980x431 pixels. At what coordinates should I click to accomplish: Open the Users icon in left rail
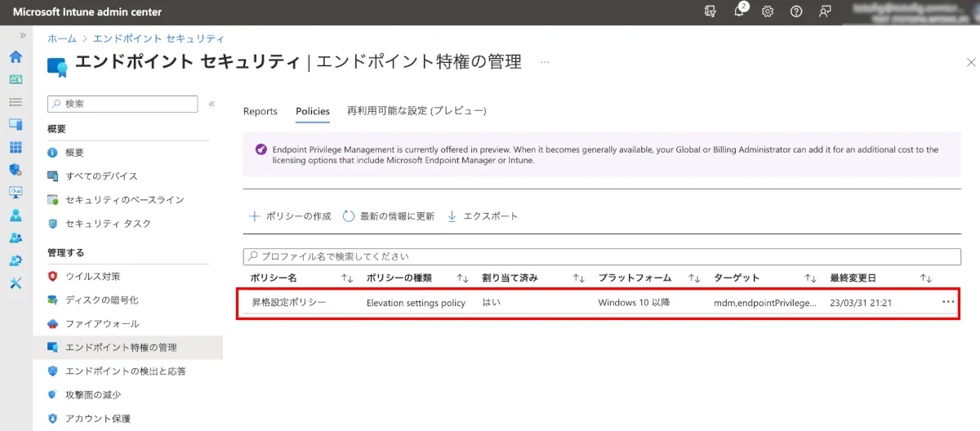[x=16, y=215]
